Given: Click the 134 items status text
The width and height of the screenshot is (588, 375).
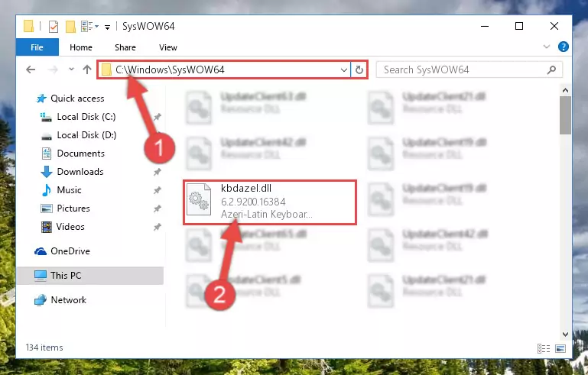Looking at the screenshot, I should pos(44,348).
